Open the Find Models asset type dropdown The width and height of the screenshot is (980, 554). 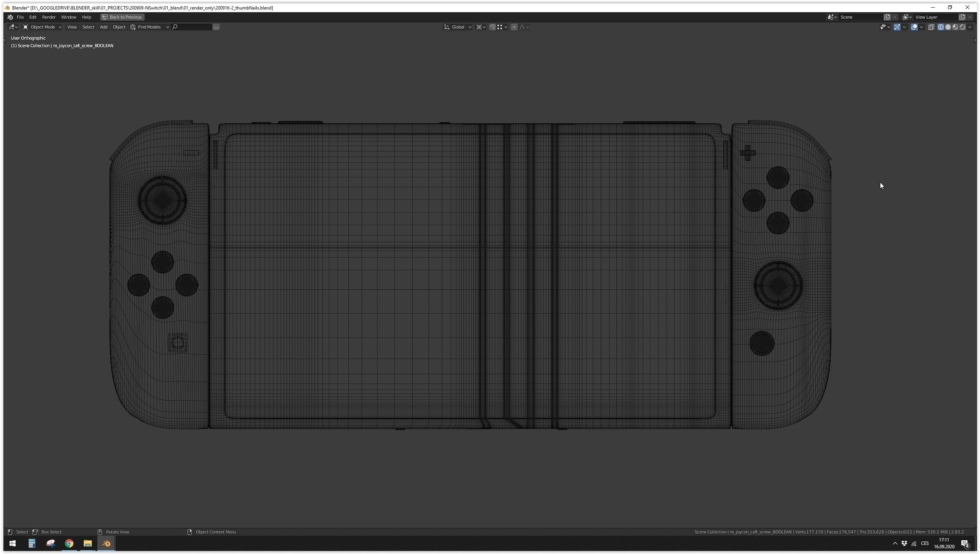[150, 27]
